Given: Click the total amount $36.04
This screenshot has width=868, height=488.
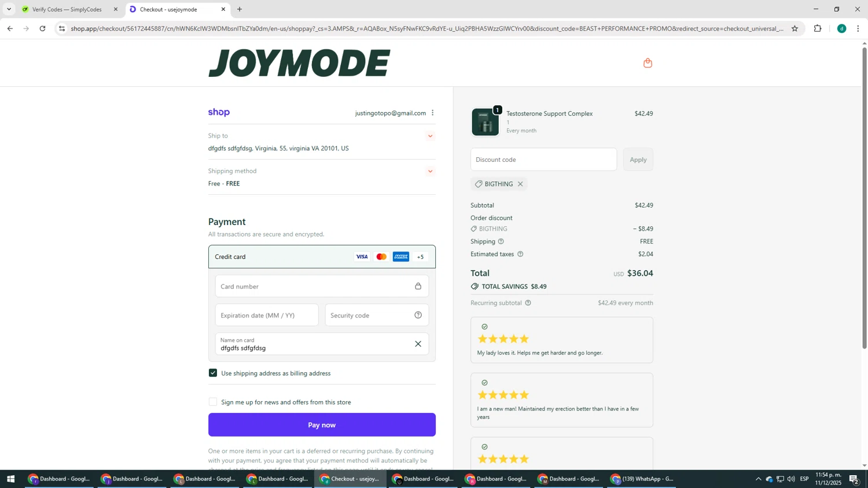Looking at the screenshot, I should tap(640, 273).
